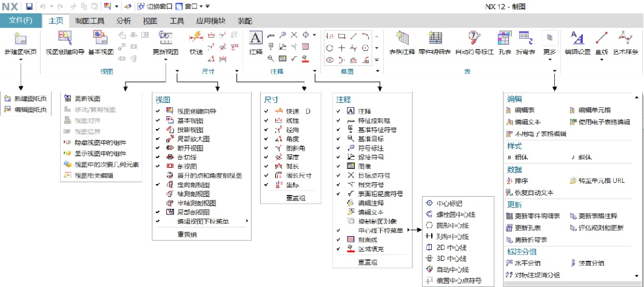Switch to the 制图工具 tab
This screenshot has width=644, height=287.
pos(90,21)
